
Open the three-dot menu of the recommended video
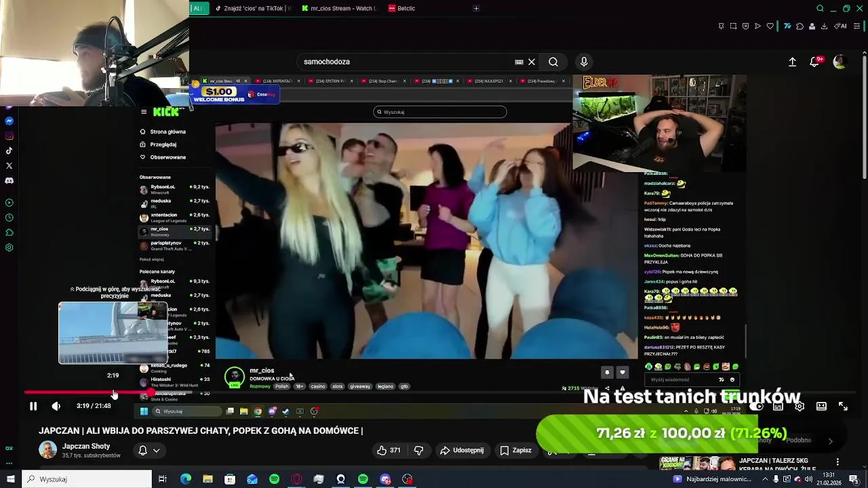pos(837,462)
